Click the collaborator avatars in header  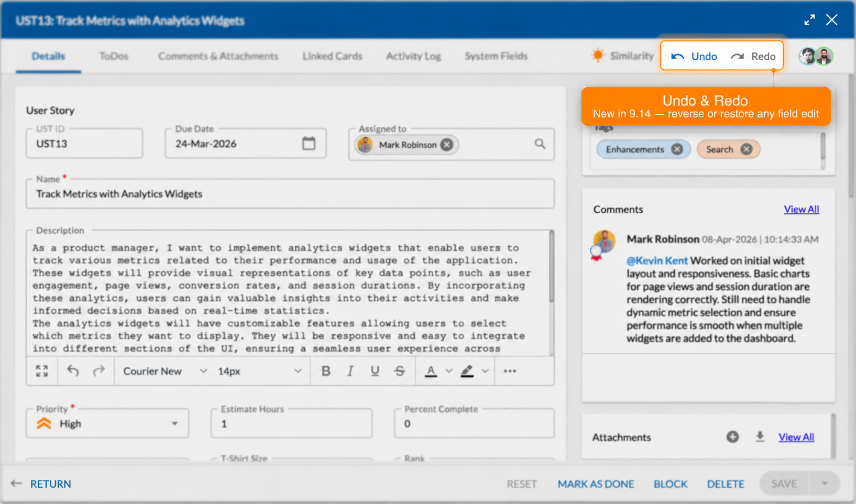click(x=816, y=56)
